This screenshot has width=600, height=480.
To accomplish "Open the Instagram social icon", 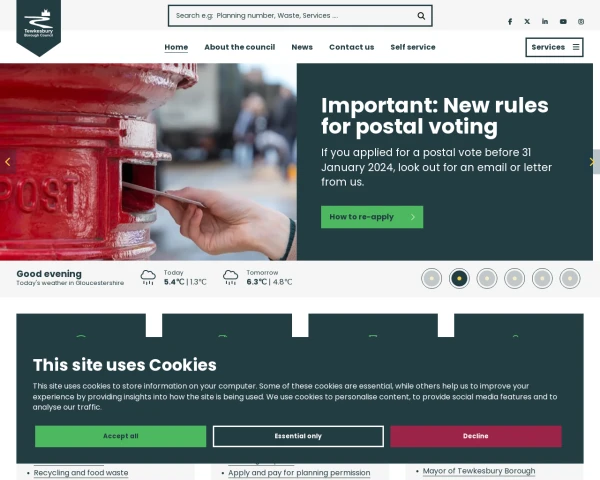I will (581, 22).
